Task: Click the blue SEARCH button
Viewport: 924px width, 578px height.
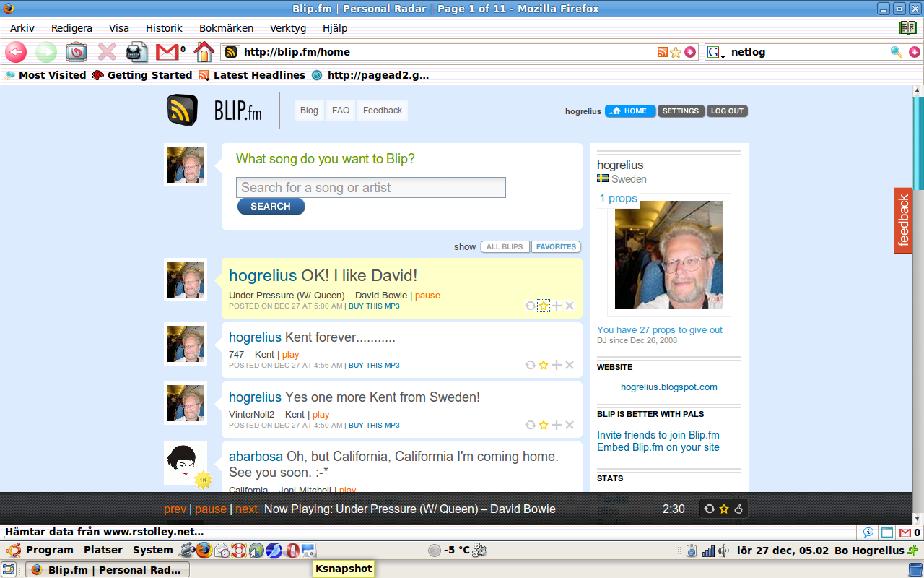Action: (x=271, y=207)
